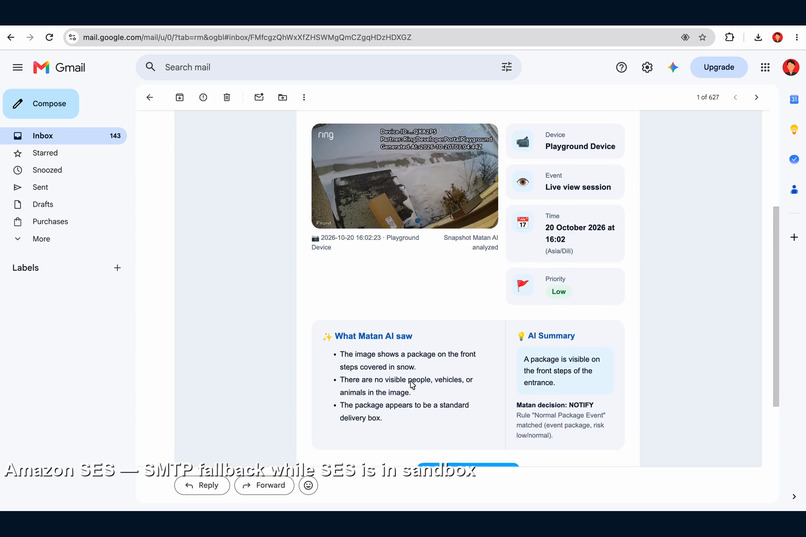Open Google Tasks side panel
The image size is (806, 537).
[794, 159]
